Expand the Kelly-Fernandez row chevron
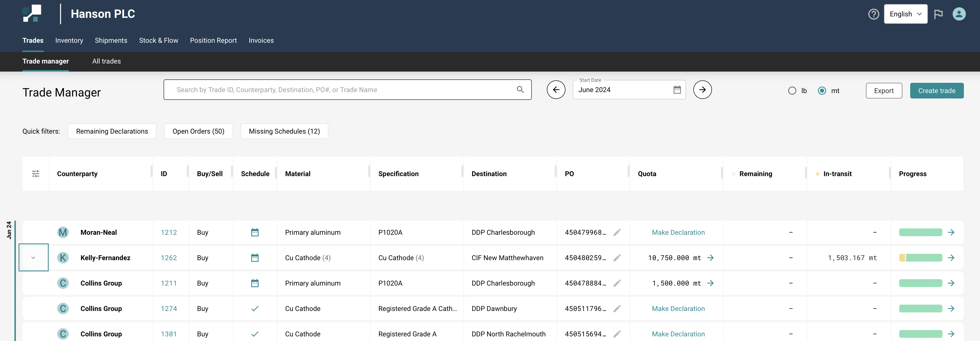This screenshot has height=341, width=980. click(33, 258)
